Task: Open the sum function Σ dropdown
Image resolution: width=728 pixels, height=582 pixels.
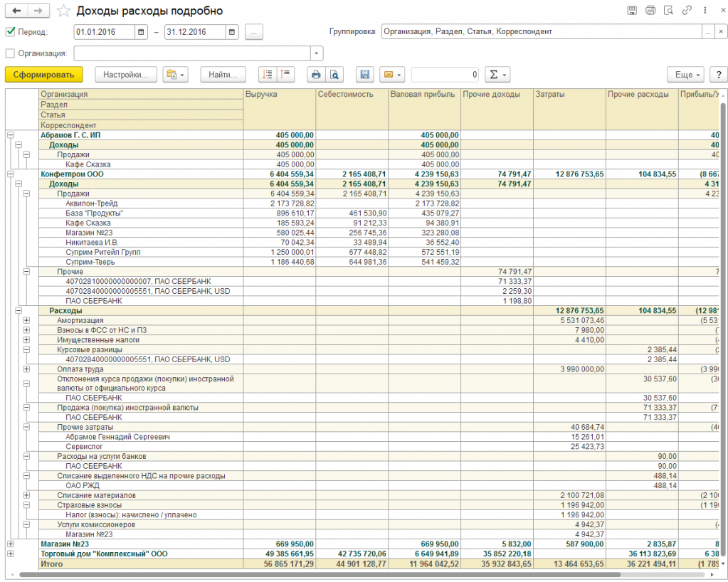Action: coord(497,75)
